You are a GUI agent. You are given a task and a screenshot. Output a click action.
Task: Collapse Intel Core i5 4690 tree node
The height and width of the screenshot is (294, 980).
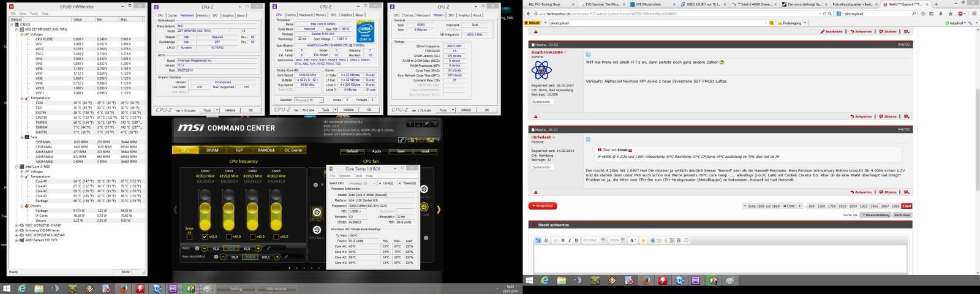(x=18, y=167)
